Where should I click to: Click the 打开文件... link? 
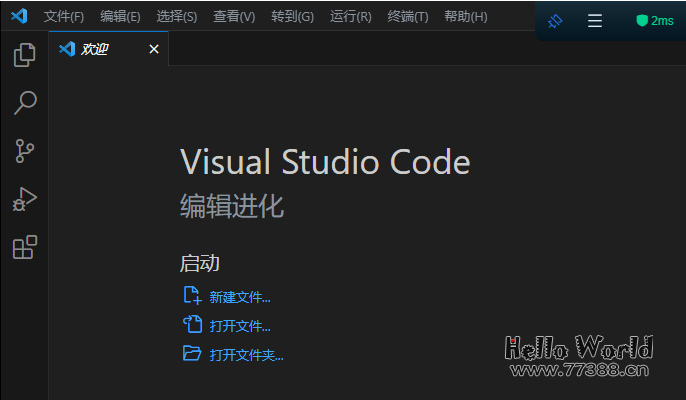point(240,326)
